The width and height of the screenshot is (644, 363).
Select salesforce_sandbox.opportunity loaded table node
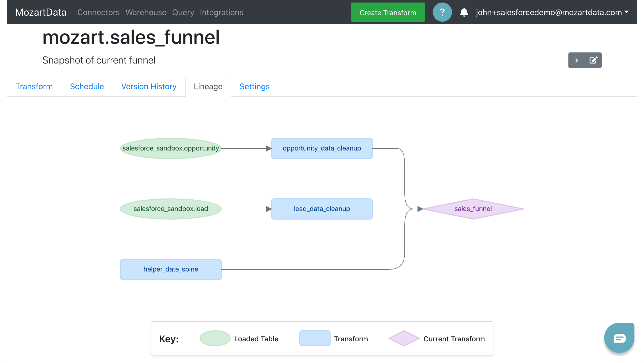[x=171, y=148]
